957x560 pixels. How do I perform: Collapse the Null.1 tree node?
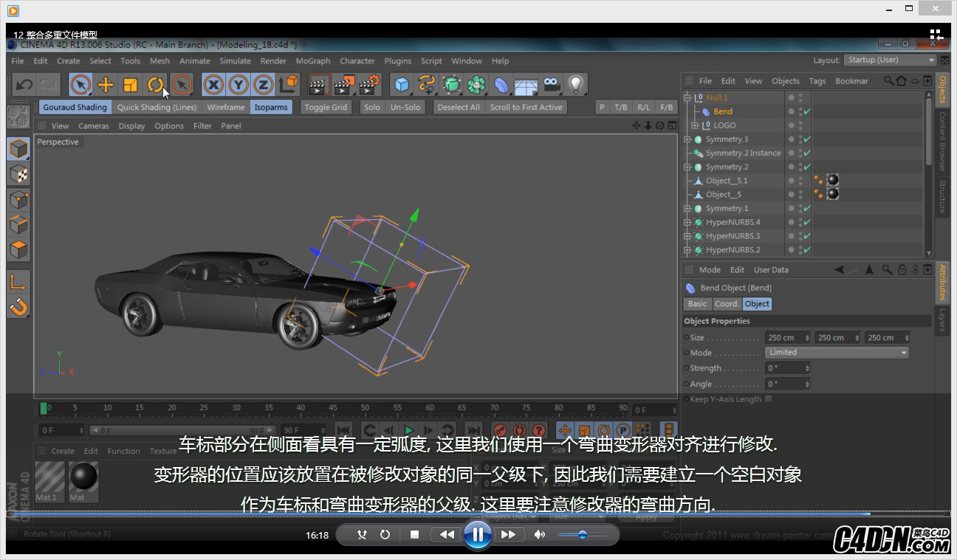pyautogui.click(x=687, y=97)
